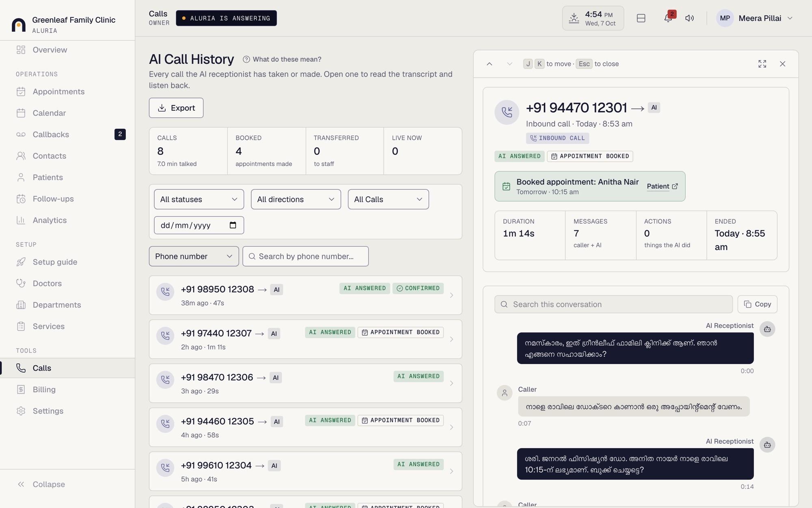Expand call row +91 97440 12307 chevron

click(451, 339)
